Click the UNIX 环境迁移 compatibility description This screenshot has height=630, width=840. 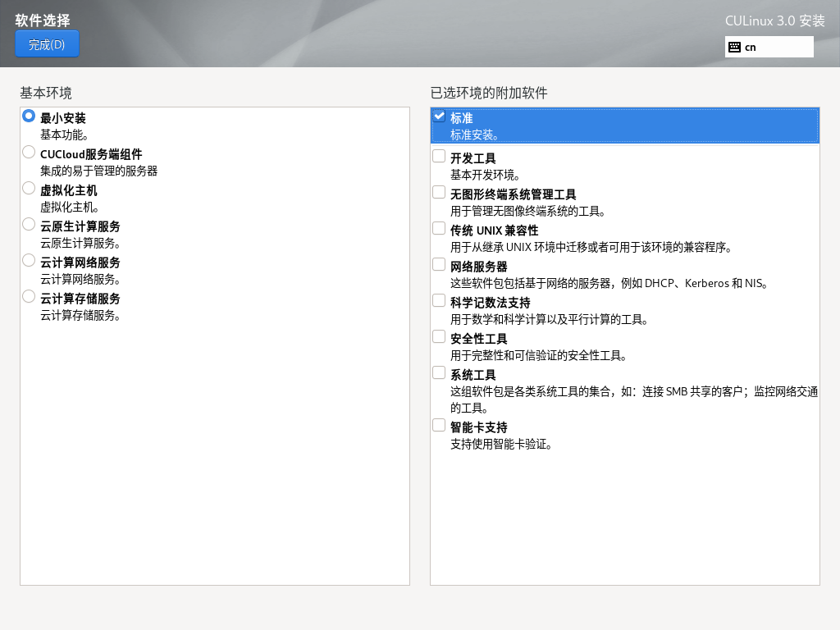[x=591, y=247]
